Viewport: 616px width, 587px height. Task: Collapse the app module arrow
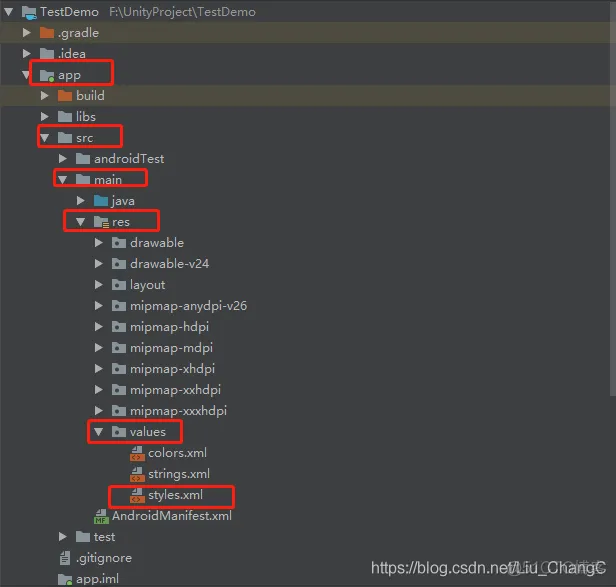click(26, 74)
